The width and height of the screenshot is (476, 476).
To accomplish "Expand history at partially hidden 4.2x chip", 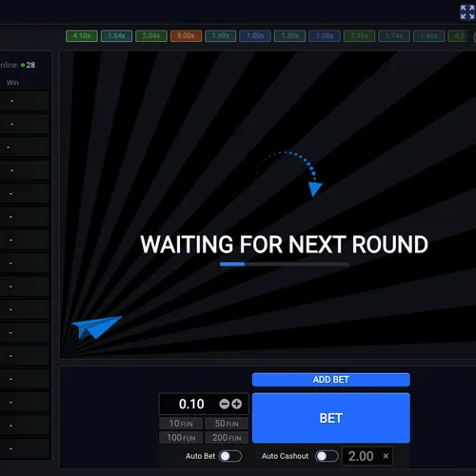I will (460, 36).
